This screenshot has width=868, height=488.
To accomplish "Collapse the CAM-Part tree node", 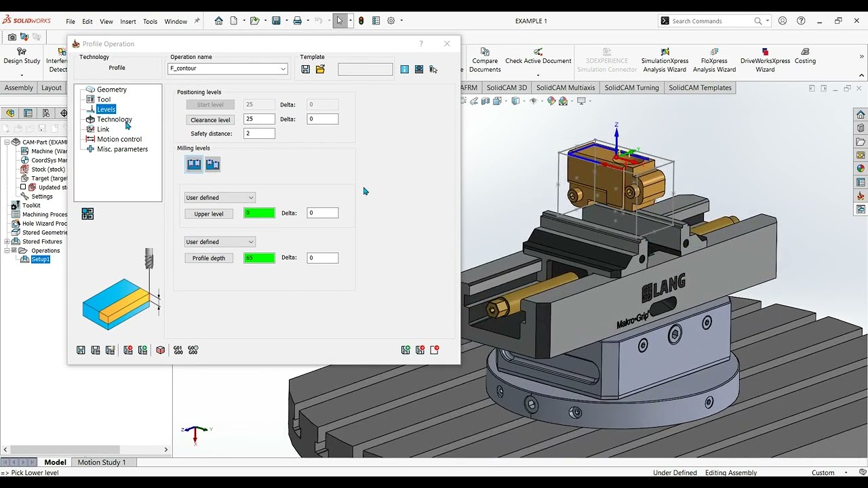I will pos(7,142).
